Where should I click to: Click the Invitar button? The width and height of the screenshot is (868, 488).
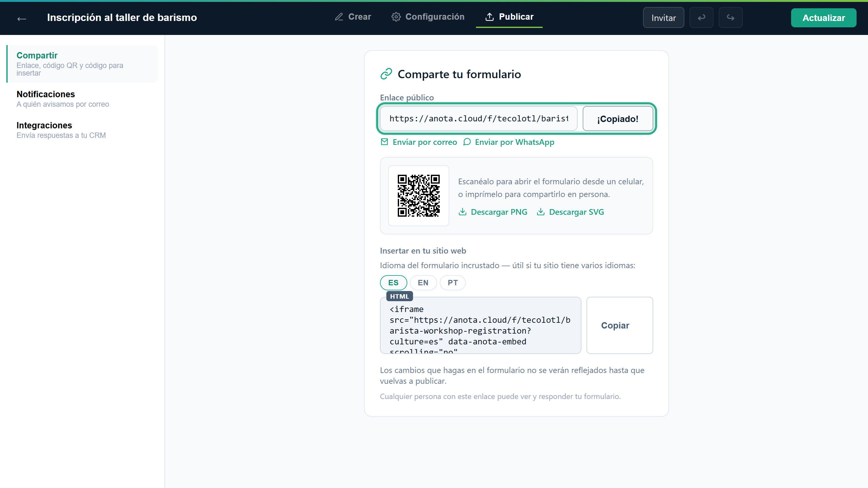tap(663, 17)
